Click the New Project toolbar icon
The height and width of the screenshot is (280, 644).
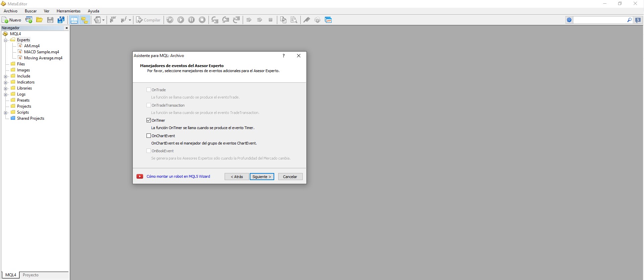coord(29,20)
